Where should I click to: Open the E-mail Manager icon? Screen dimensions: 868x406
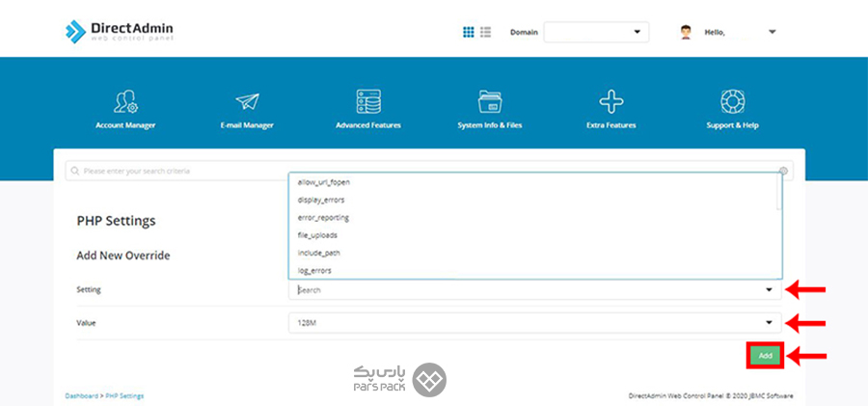pyautogui.click(x=247, y=103)
